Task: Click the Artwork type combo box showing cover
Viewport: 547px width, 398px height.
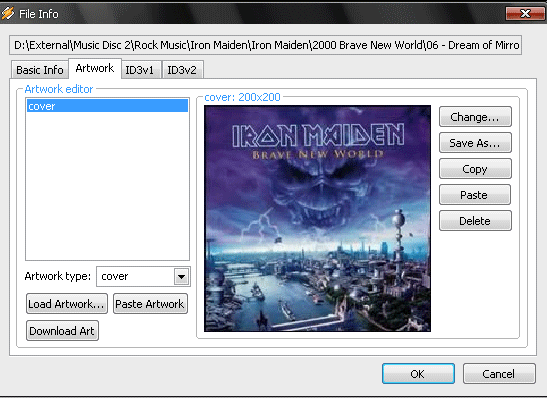Action: (143, 277)
